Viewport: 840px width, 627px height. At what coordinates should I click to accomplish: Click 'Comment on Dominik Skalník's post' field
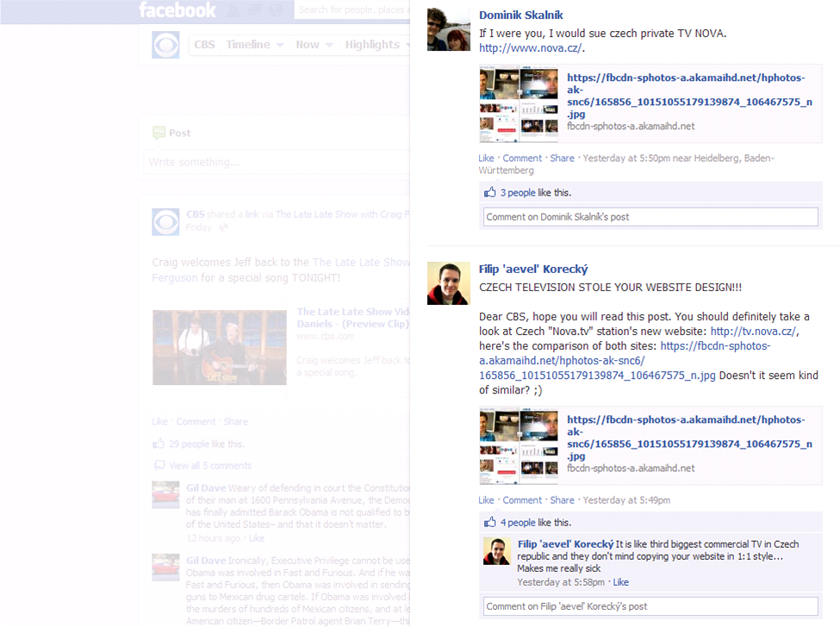coord(650,217)
